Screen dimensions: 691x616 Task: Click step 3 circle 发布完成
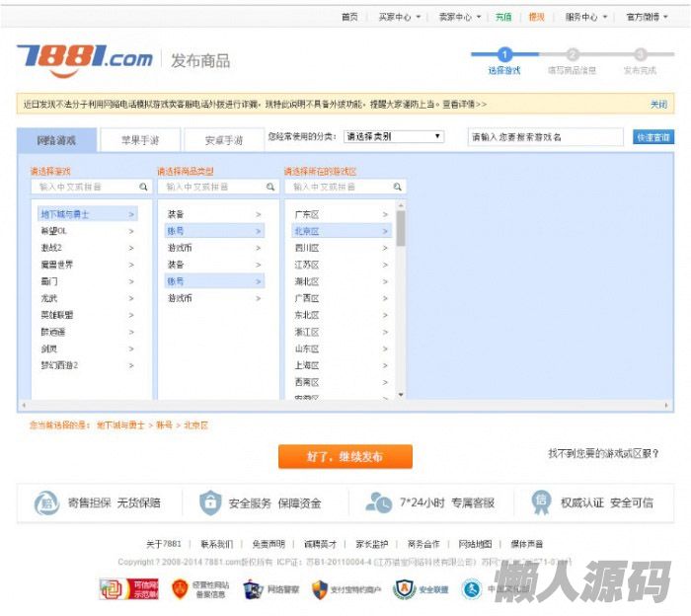[641, 54]
